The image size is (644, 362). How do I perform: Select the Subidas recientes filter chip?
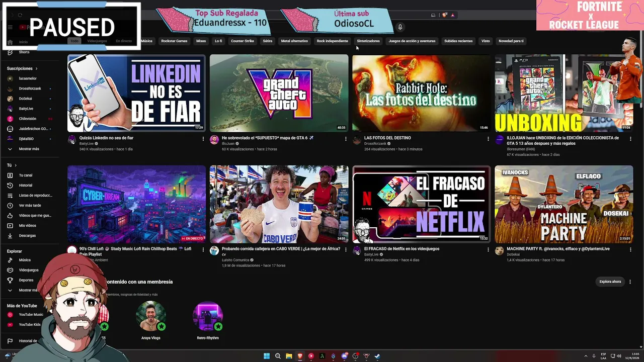[458, 41]
